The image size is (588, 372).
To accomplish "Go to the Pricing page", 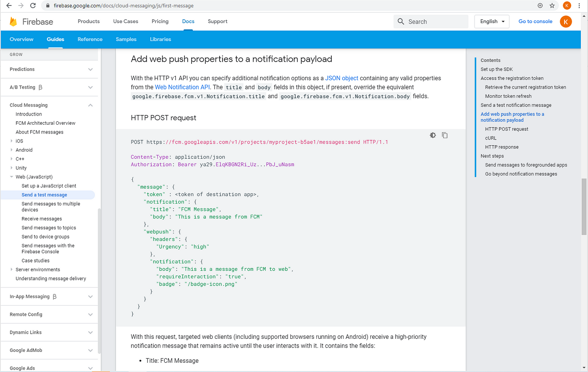I will click(x=160, y=21).
